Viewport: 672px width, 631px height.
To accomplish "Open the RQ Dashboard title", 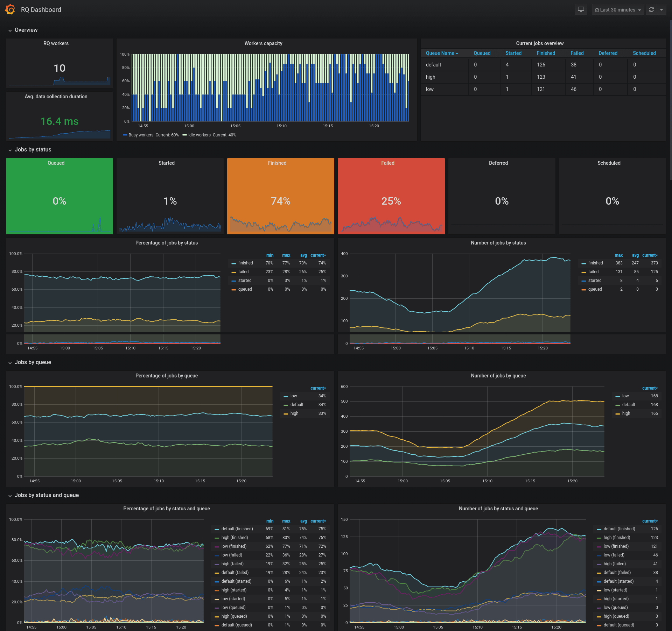I will pyautogui.click(x=41, y=10).
